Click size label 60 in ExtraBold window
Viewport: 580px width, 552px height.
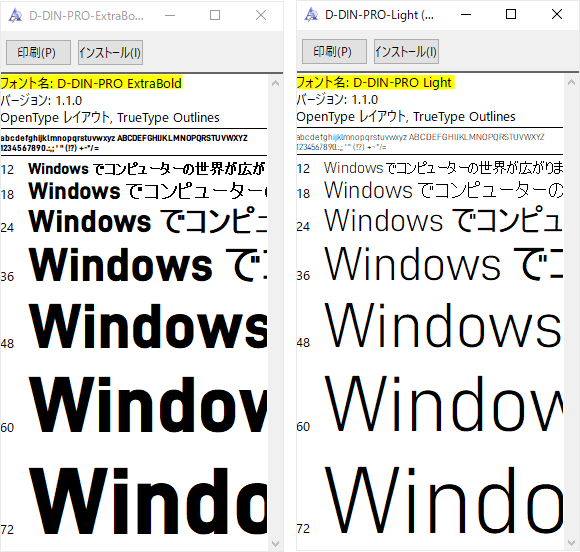click(7, 428)
